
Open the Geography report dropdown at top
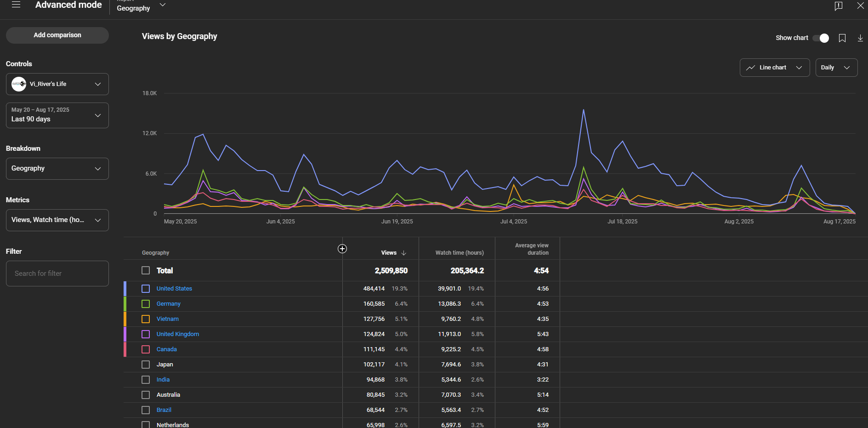coord(141,7)
